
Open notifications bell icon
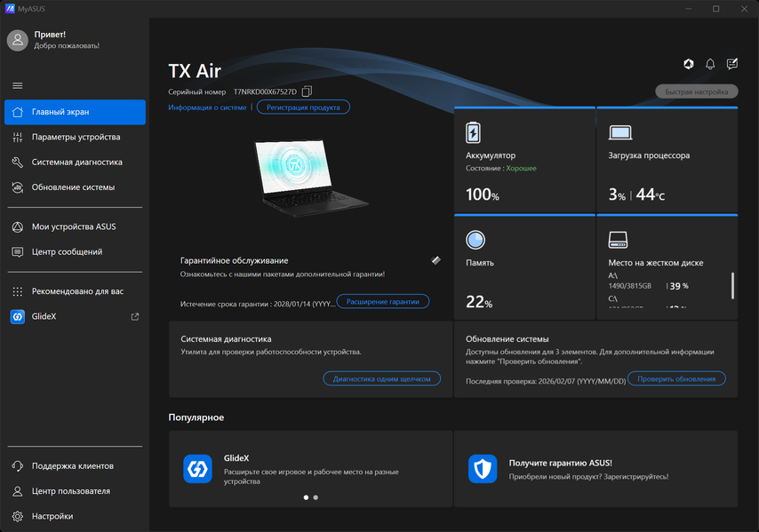(x=710, y=64)
